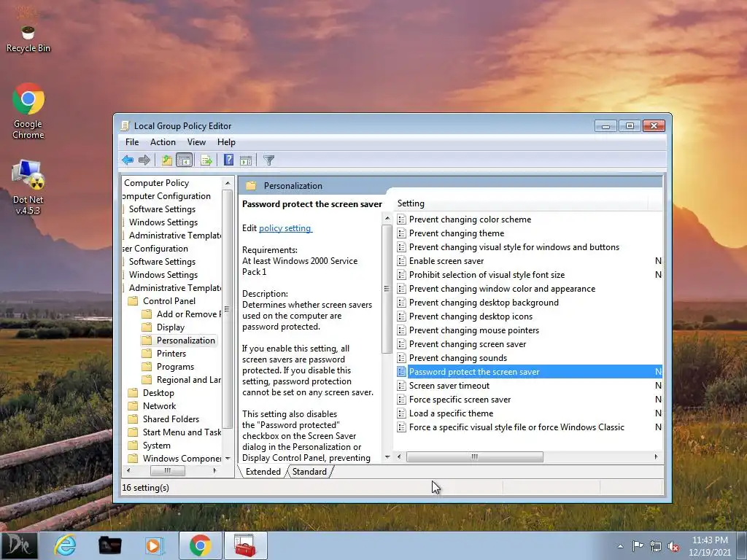Click tree pane vertical scroll down arrow
This screenshot has width=747, height=560.
(x=228, y=459)
